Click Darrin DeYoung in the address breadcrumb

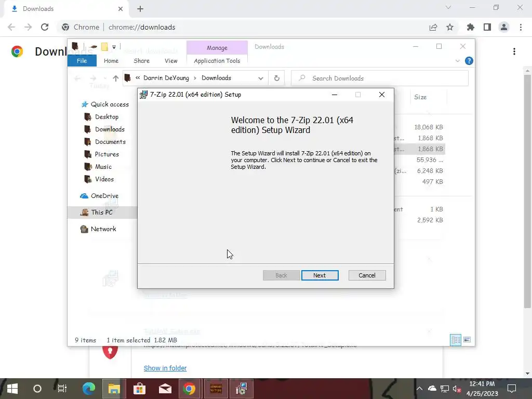tap(166, 78)
